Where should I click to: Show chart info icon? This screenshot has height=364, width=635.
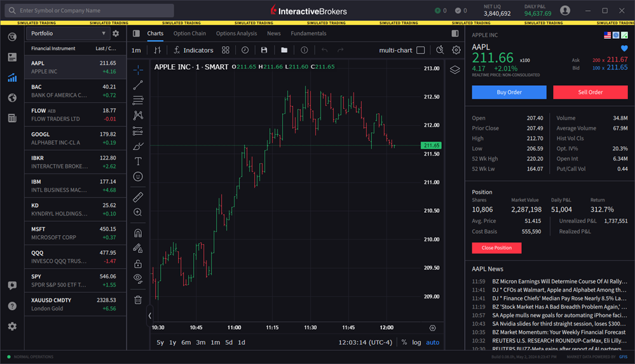[304, 50]
